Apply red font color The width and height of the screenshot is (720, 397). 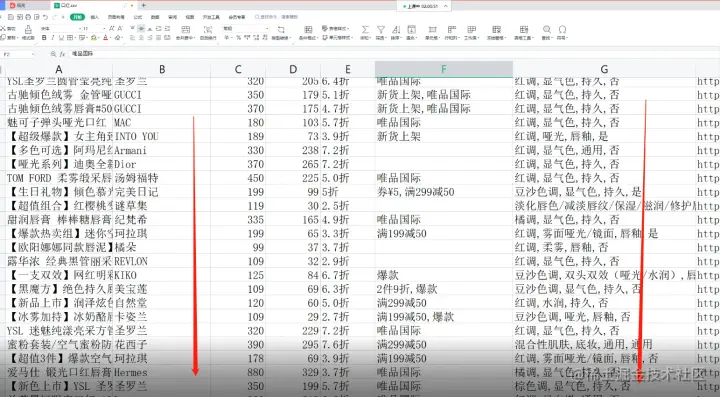coord(105,38)
